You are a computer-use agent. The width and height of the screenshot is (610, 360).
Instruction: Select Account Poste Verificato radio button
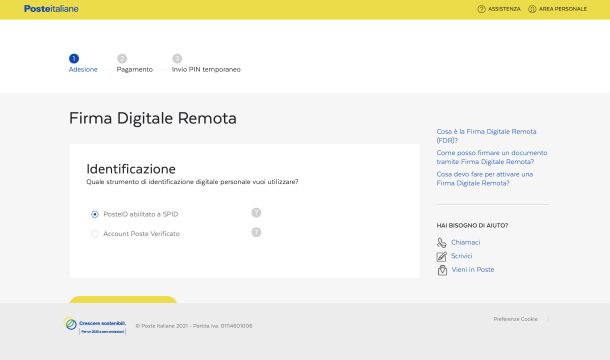click(95, 234)
